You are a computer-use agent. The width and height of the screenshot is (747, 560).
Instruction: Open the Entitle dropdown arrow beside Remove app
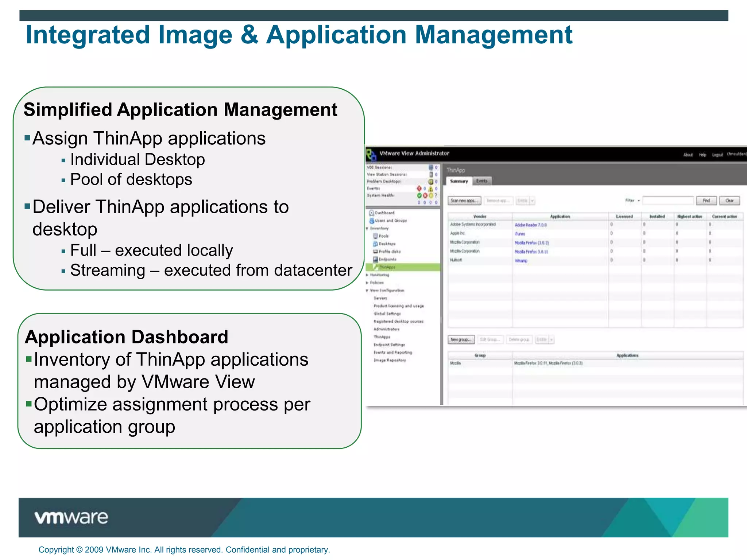point(532,201)
